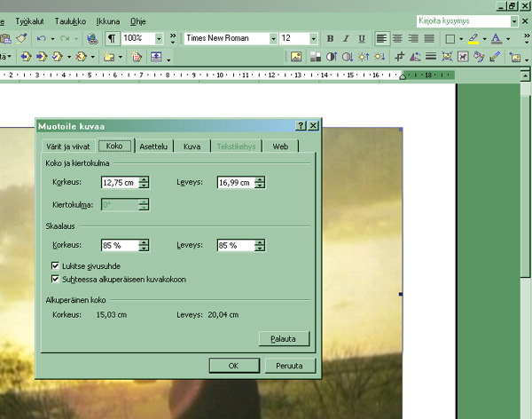Image resolution: width=532 pixels, height=419 pixels.
Task: Click the Korkeus 12,75 cm input field
Action: [119, 183]
